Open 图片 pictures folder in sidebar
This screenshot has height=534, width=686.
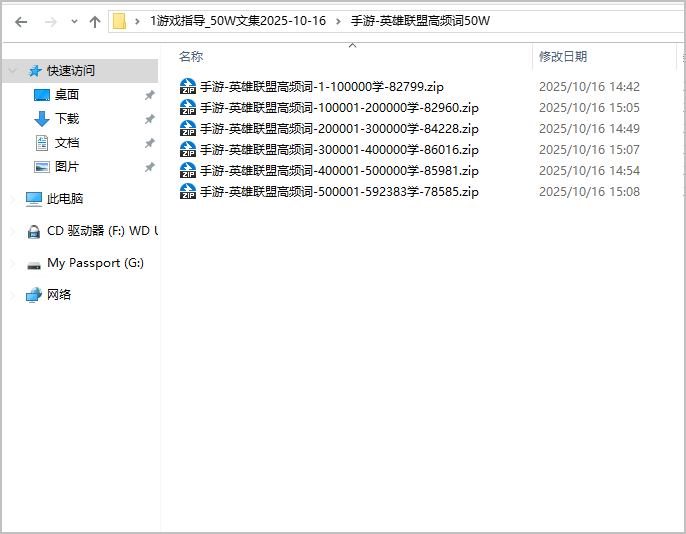click(x=67, y=167)
